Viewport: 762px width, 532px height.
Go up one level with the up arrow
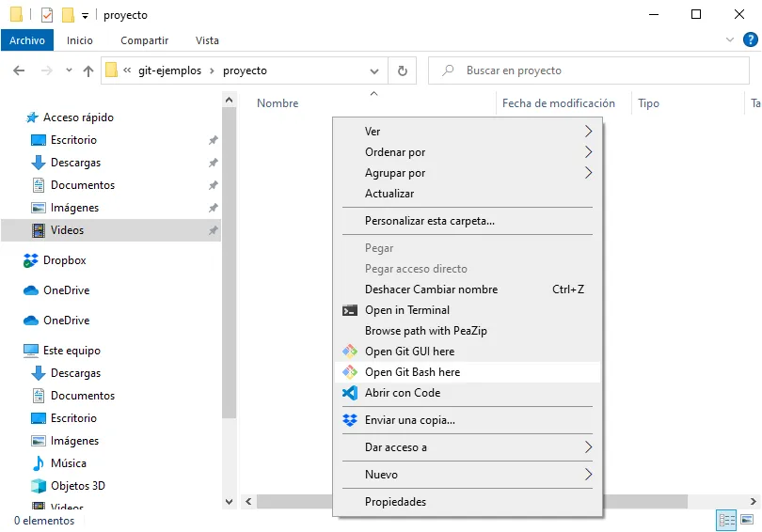pos(88,70)
